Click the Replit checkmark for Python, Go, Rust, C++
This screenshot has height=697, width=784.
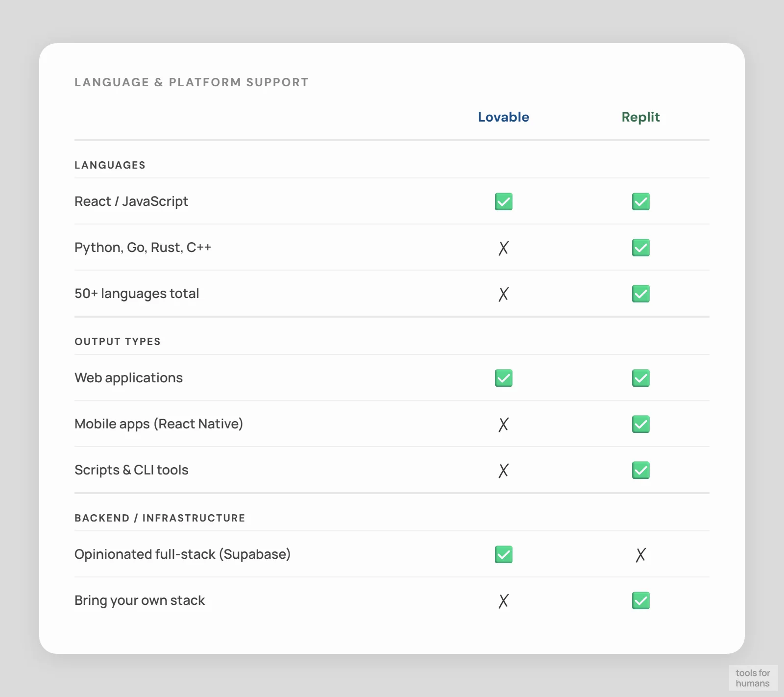pyautogui.click(x=640, y=248)
